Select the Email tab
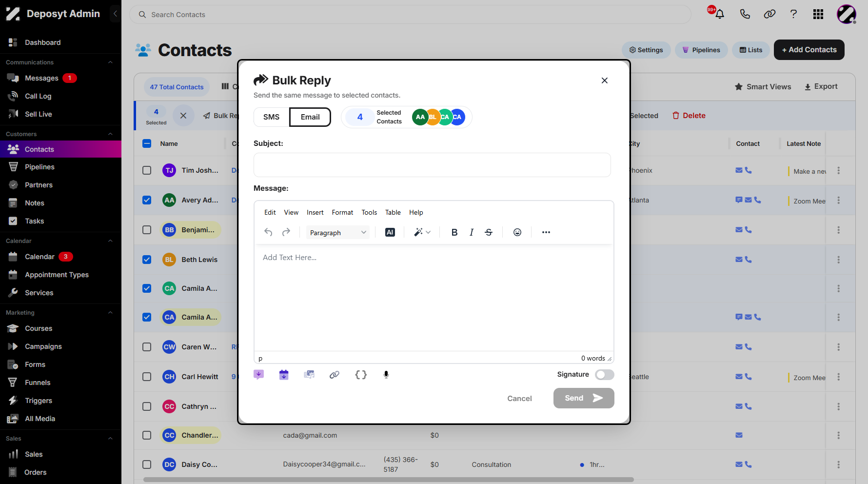The height and width of the screenshot is (484, 868). coord(310,117)
